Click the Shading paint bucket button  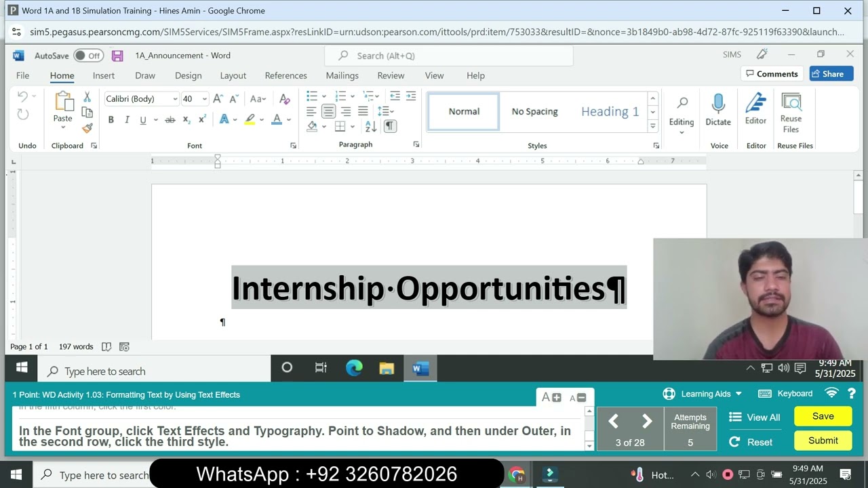(312, 126)
